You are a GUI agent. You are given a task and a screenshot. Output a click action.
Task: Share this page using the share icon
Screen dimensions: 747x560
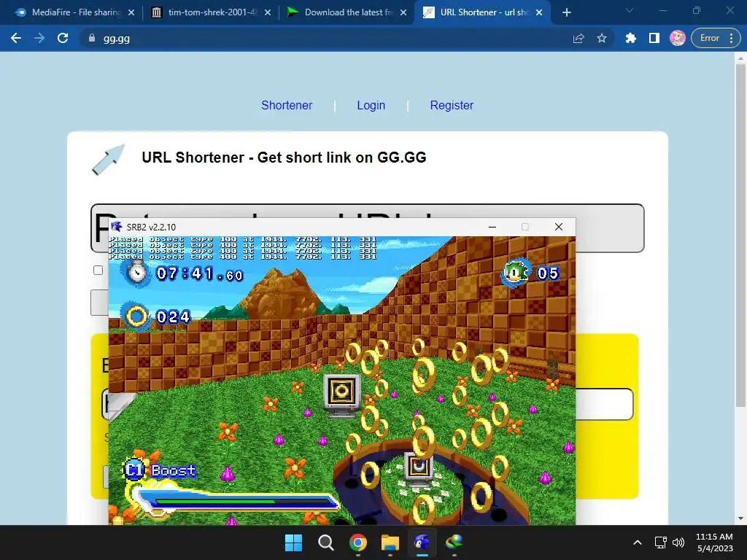(x=578, y=38)
